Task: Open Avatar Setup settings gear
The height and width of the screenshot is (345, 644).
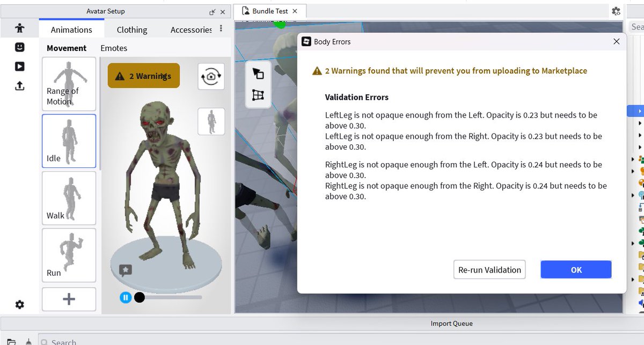Action: (x=20, y=305)
